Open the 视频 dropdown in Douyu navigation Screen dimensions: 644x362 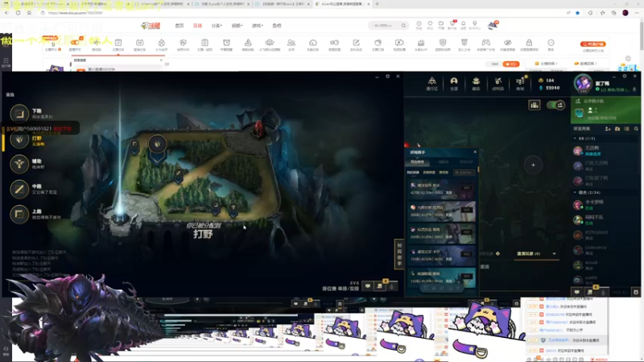coord(237,26)
